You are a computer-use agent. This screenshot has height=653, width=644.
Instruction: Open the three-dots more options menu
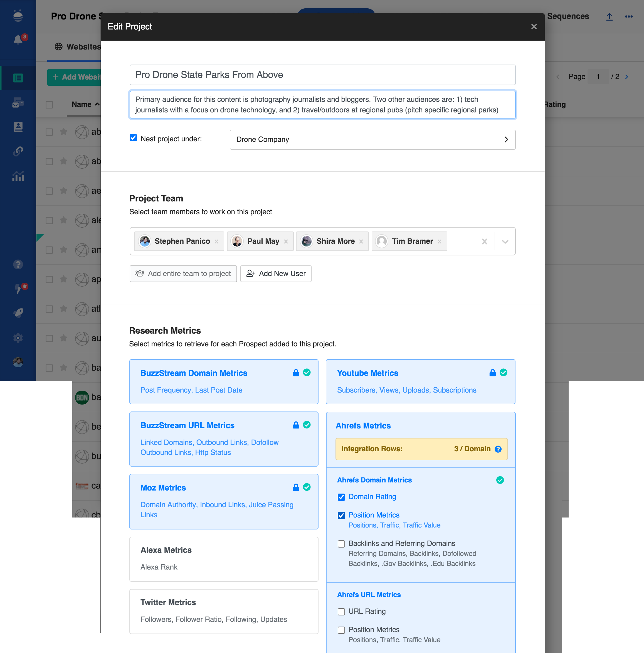[x=628, y=17]
